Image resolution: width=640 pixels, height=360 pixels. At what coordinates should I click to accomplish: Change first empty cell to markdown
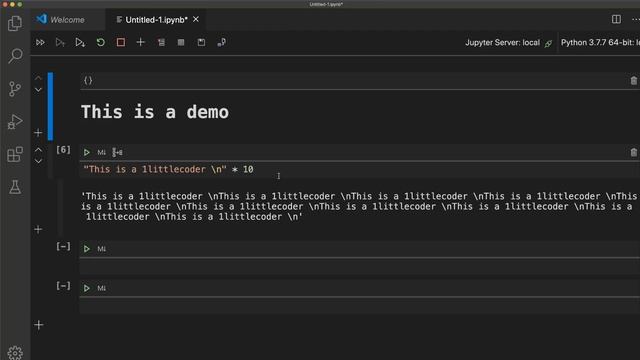pyautogui.click(x=101, y=249)
